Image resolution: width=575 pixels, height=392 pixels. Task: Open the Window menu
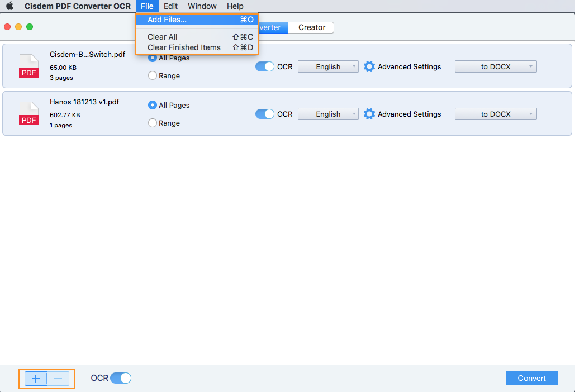coord(202,6)
